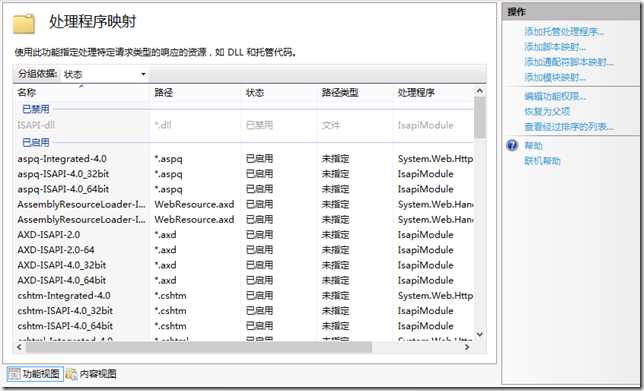Sort by the 处理程序 column header
This screenshot has height=391, width=644.
(x=433, y=92)
